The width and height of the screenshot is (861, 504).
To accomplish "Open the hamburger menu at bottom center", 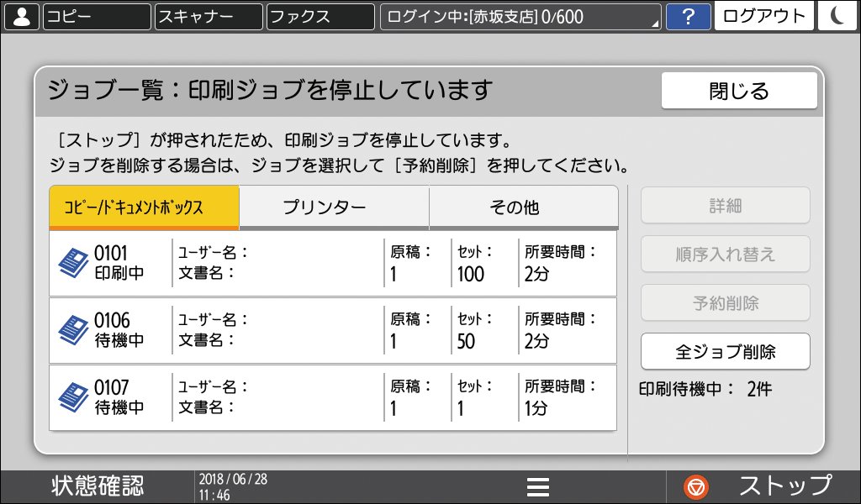I will tap(538, 486).
